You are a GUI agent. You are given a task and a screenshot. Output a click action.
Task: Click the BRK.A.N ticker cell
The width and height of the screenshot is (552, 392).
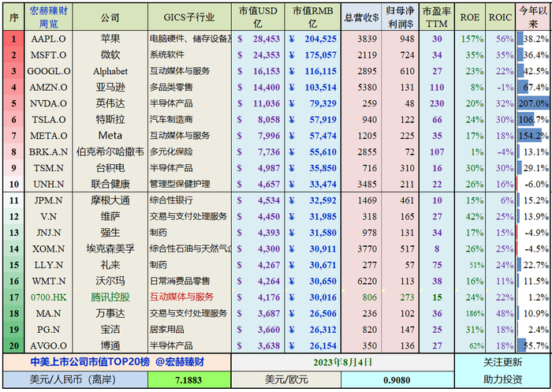click(x=49, y=152)
